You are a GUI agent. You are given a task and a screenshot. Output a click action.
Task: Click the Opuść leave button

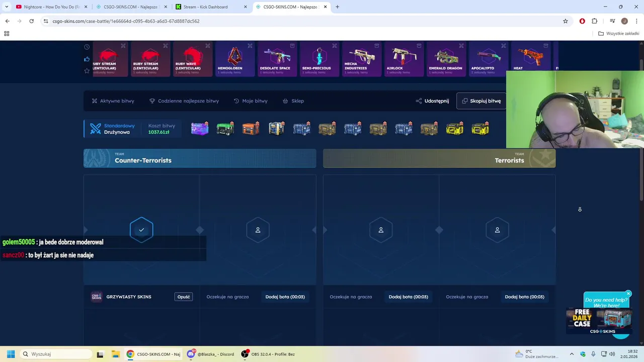(x=184, y=297)
